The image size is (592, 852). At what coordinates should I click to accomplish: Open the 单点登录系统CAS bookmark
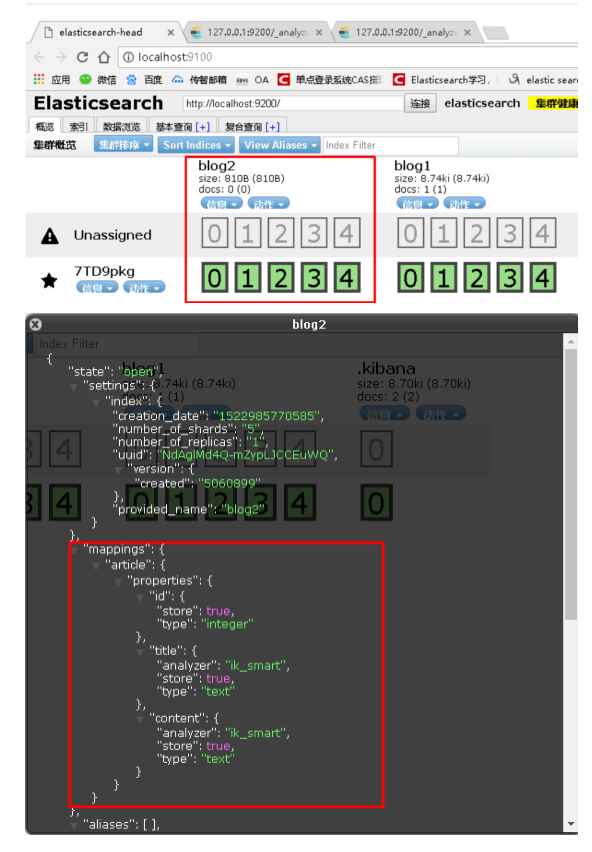(x=330, y=80)
